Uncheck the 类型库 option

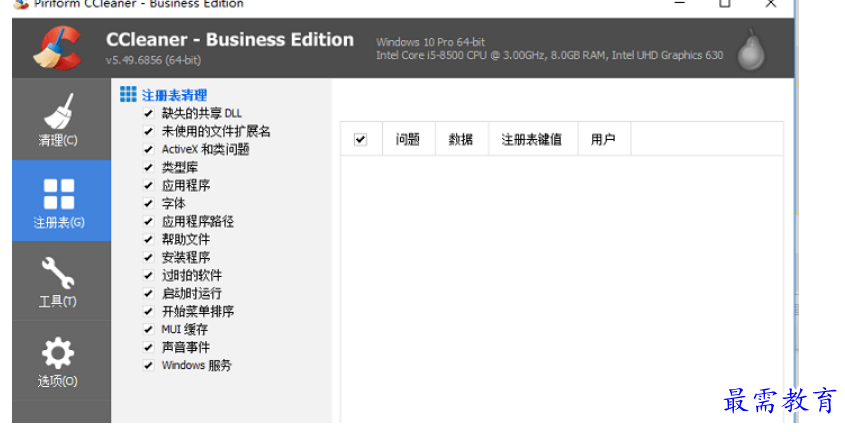tap(148, 167)
